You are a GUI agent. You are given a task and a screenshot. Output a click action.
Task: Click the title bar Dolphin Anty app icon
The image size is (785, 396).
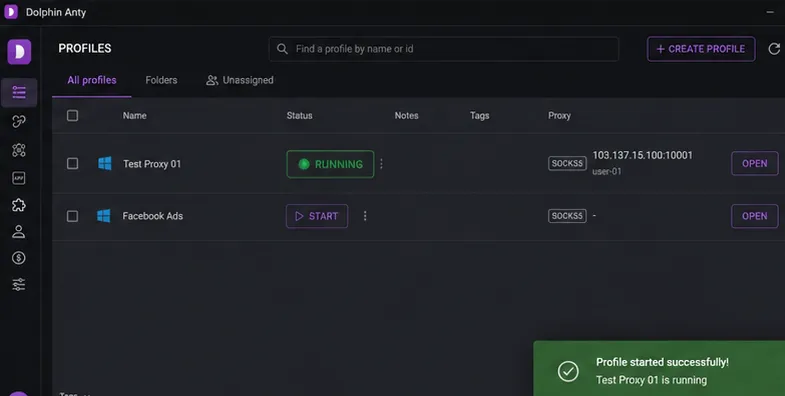(11, 12)
